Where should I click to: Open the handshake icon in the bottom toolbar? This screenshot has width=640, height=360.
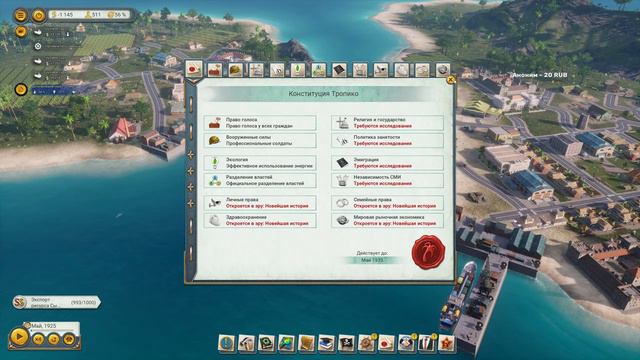407,343
